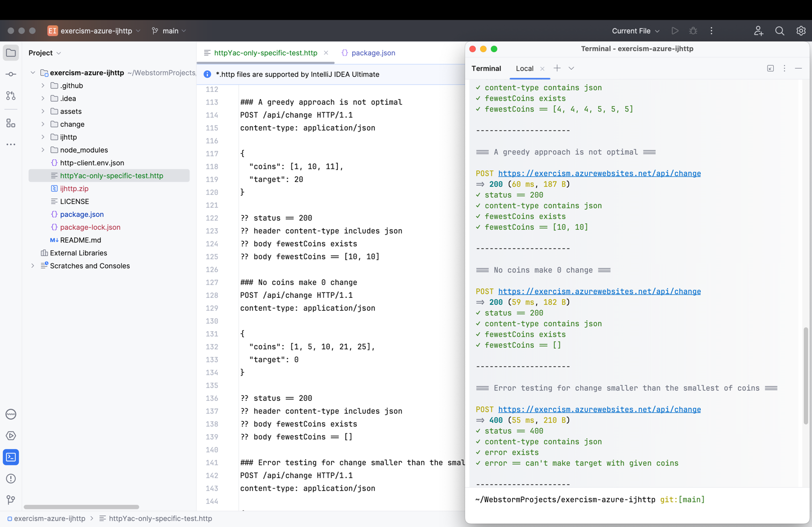Open the Project view dropdown
The height and width of the screenshot is (527, 812).
tap(45, 53)
